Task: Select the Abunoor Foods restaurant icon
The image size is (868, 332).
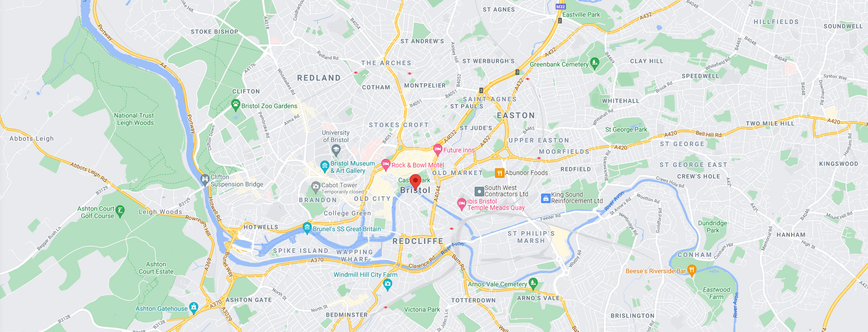Action: click(x=500, y=173)
